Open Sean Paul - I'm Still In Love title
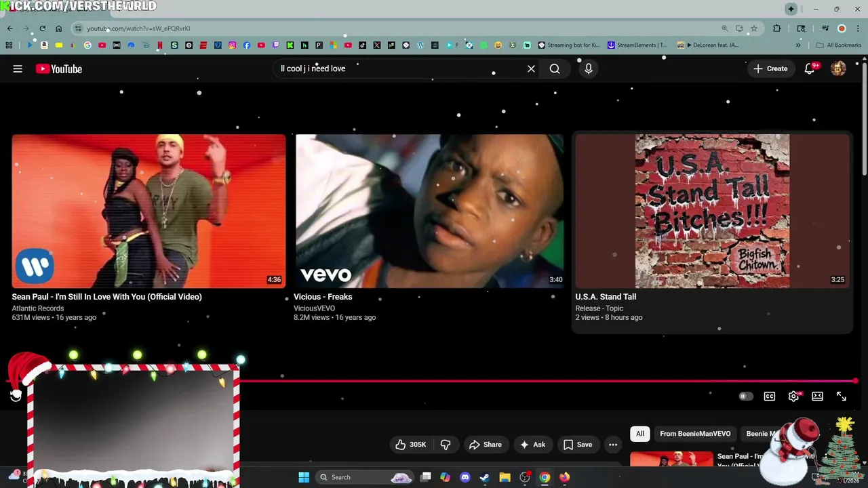Viewport: 868px width, 488px height. 106,297
